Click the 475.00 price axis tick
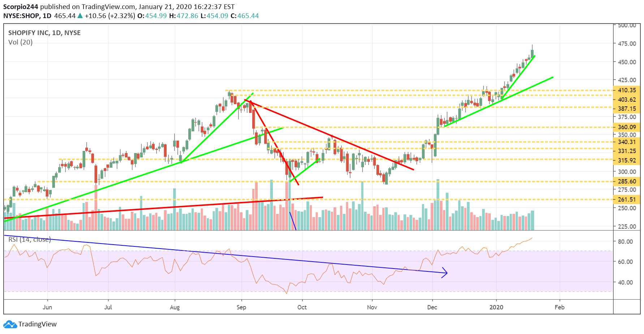This screenshot has width=644, height=334. [x=627, y=43]
